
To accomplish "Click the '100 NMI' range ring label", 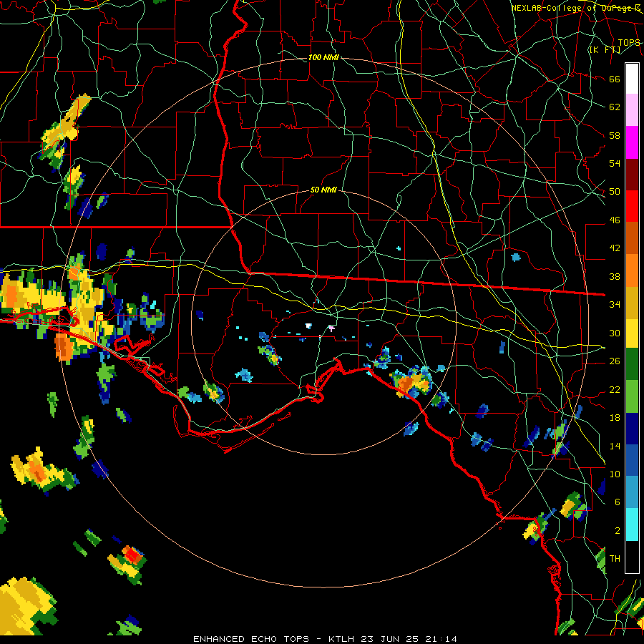I will tap(323, 57).
